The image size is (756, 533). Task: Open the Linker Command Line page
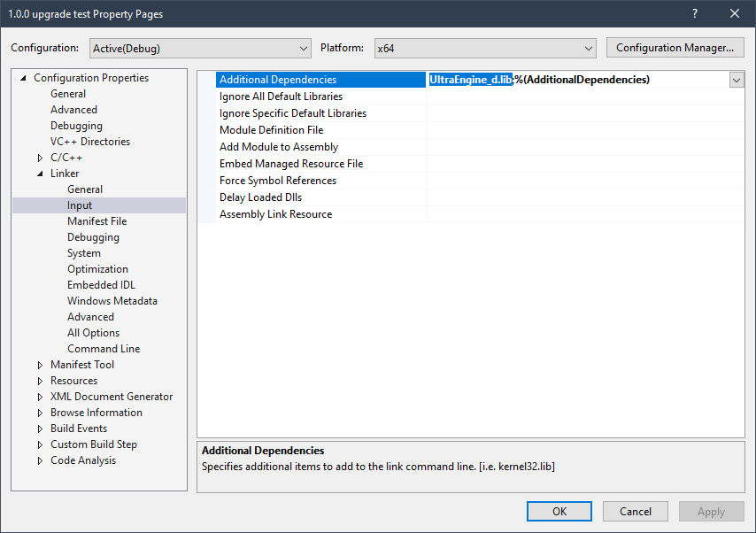click(104, 349)
